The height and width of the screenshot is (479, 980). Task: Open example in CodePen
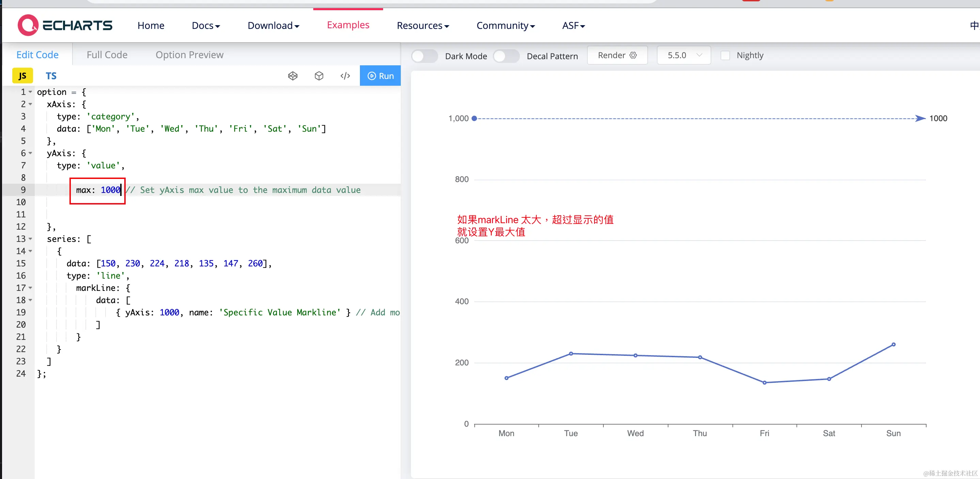tap(293, 76)
